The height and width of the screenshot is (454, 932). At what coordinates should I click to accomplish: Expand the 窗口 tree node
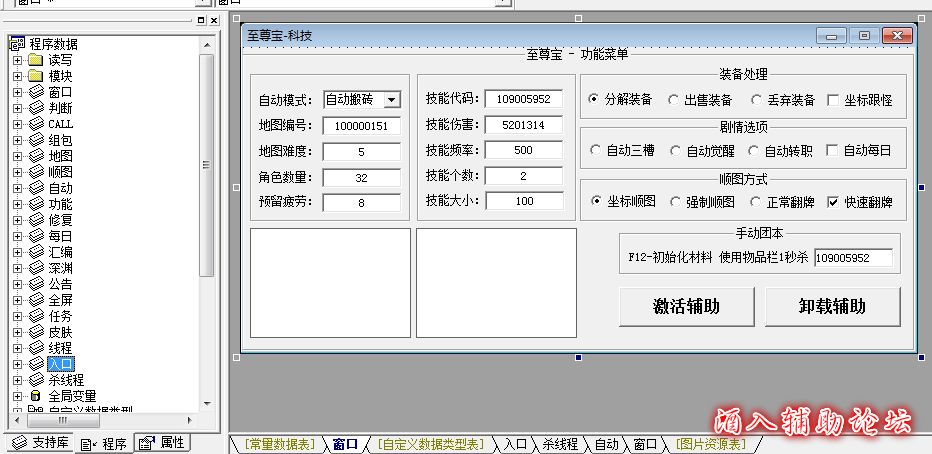coord(17,92)
